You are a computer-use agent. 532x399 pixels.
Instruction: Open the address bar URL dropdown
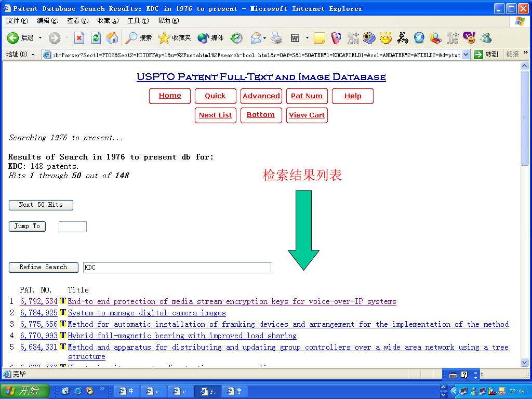pyautogui.click(x=466, y=54)
